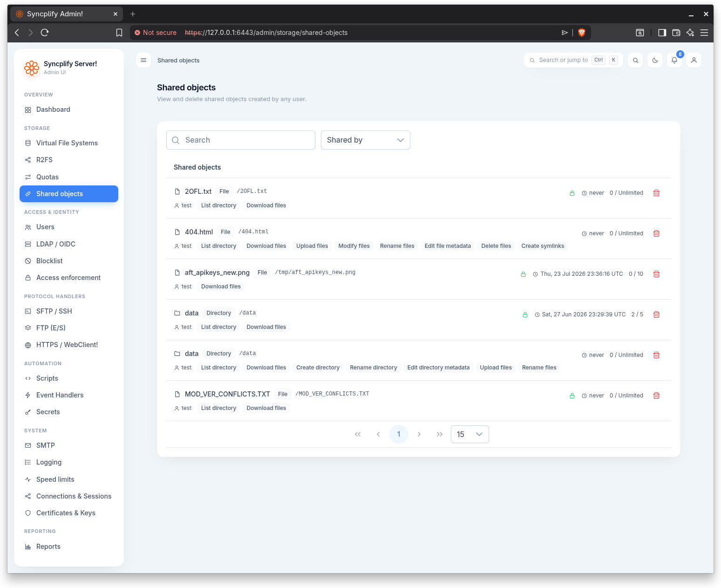Viewport: 721px width, 588px height.
Task: Go to LDAP / OIDC settings
Action: pos(69,244)
